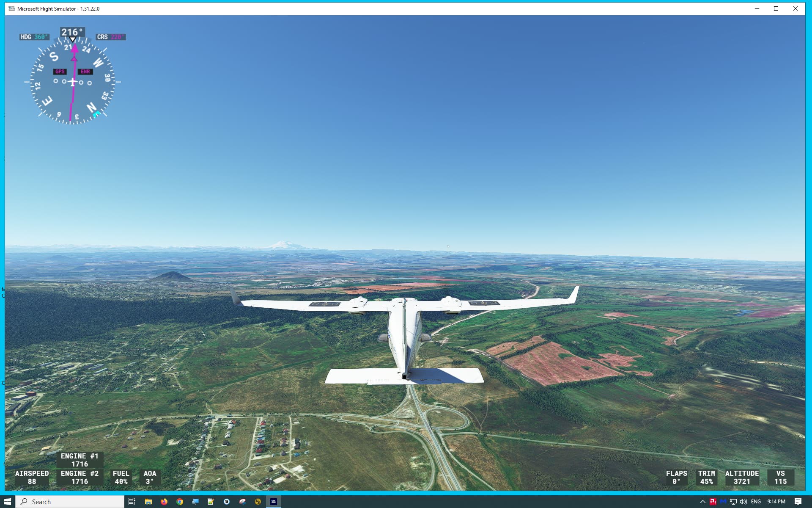Toggle the ENR indicator on the HSI

coord(86,72)
